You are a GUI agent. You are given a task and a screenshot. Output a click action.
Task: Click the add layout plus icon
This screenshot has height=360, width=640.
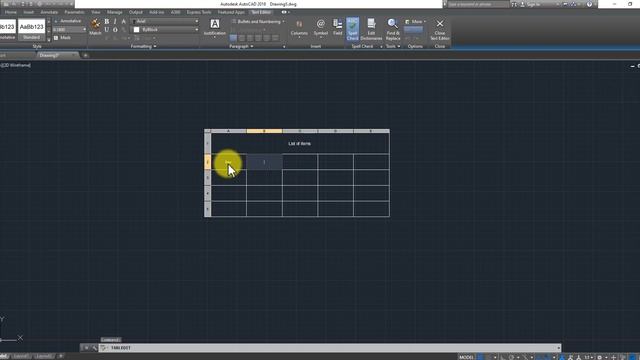(60, 356)
